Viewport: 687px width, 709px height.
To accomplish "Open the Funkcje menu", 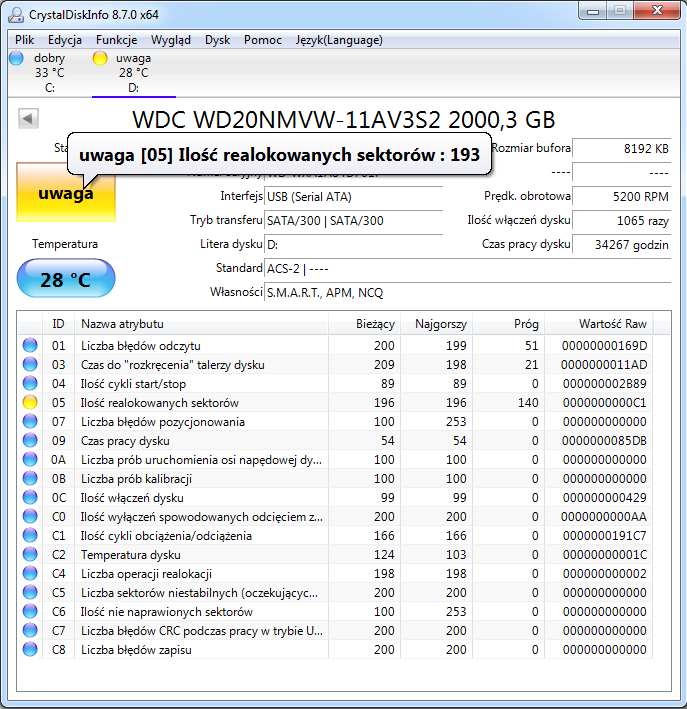I will (116, 40).
